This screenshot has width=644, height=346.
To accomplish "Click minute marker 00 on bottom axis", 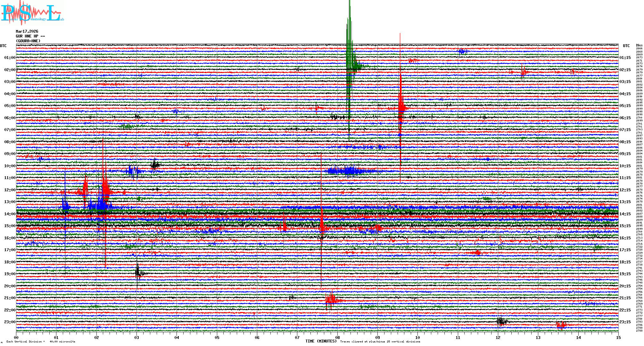I will 16,337.
